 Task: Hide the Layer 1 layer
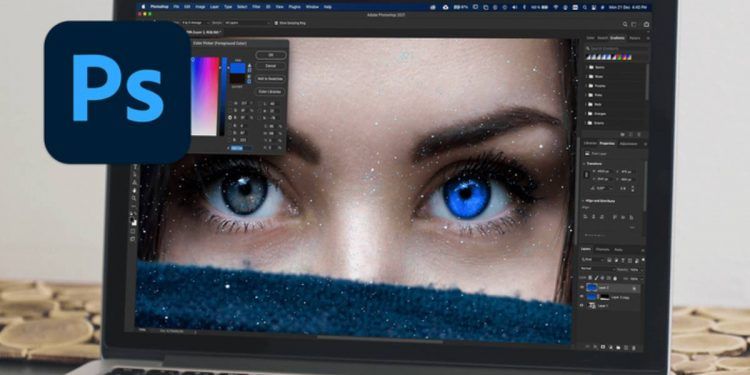[x=582, y=305]
